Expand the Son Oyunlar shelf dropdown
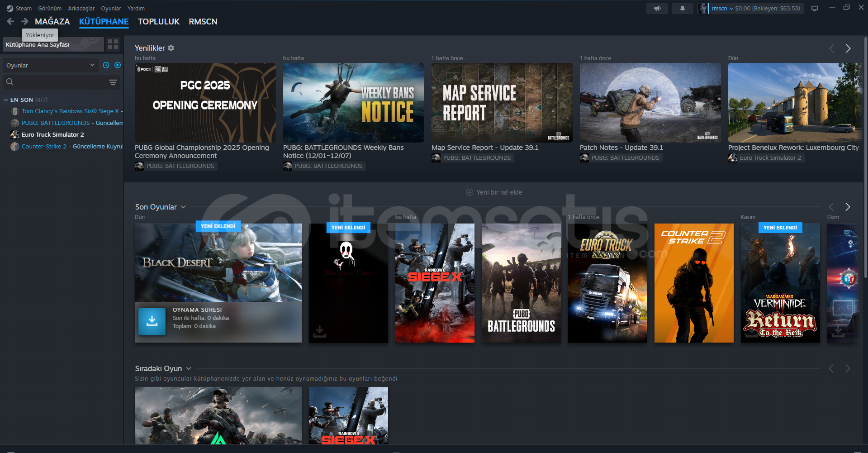This screenshot has width=868, height=453. point(183,207)
